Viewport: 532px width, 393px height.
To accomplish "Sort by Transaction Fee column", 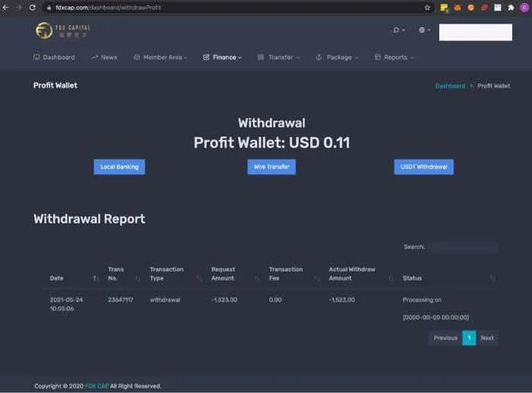I will point(294,274).
